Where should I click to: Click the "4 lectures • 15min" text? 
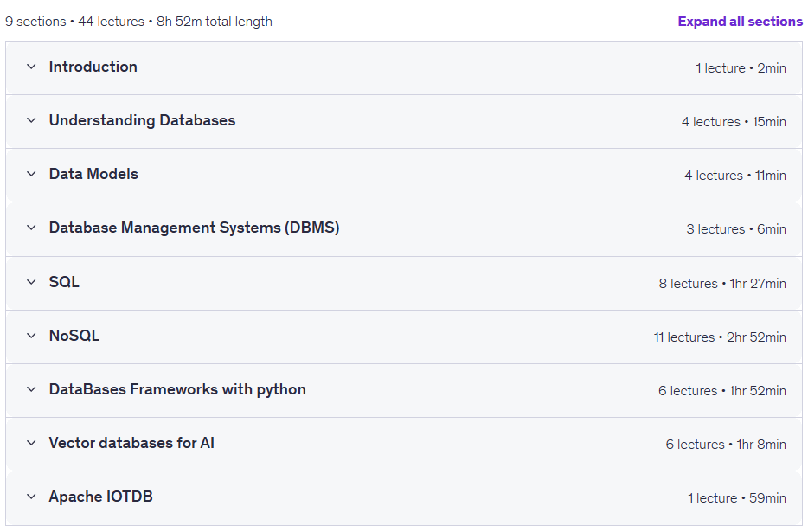coord(734,122)
